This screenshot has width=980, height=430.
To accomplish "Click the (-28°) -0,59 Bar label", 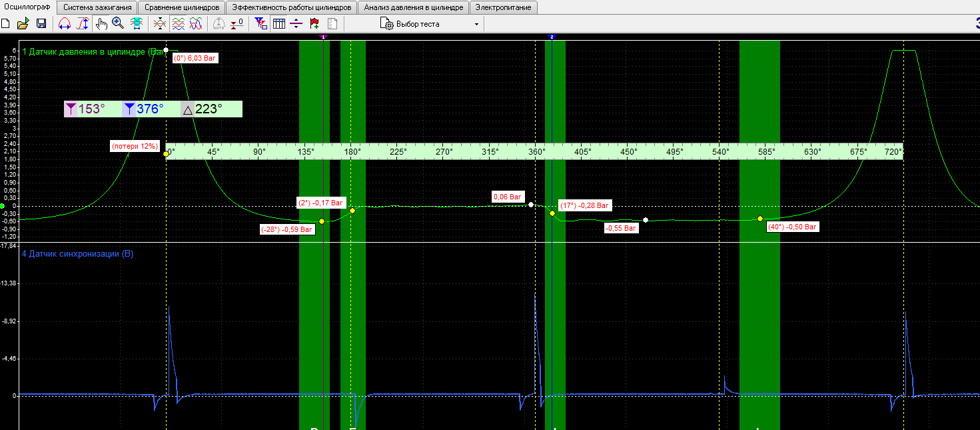I will [x=287, y=229].
